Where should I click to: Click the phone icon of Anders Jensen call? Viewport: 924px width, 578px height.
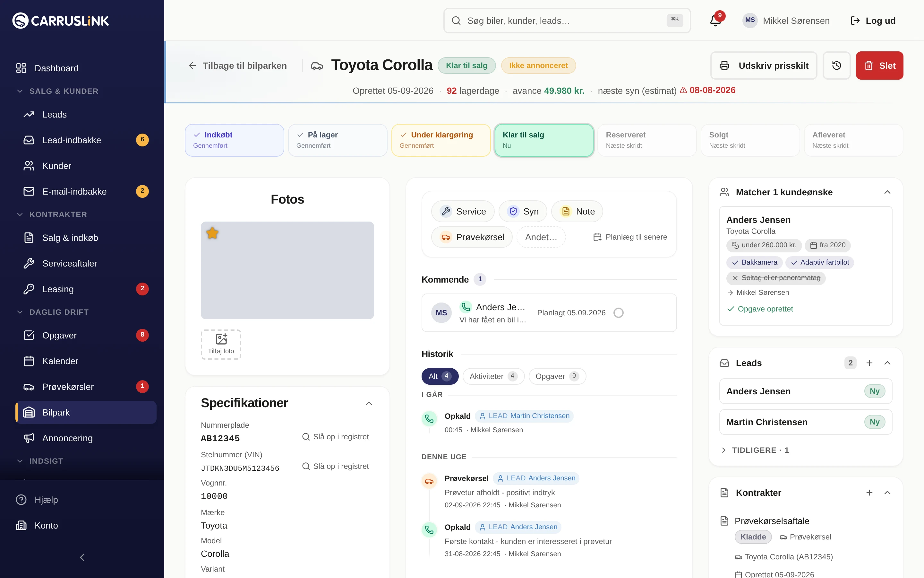[x=429, y=530]
